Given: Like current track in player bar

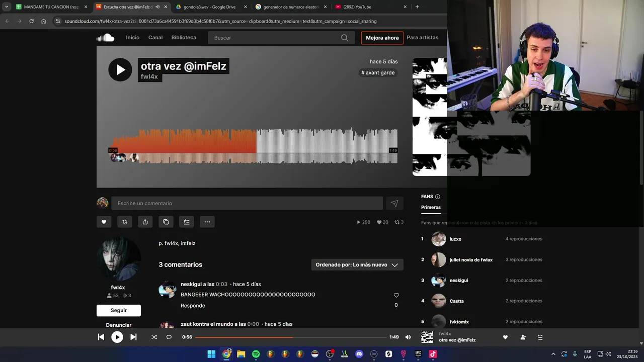Looking at the screenshot, I should coord(505,337).
